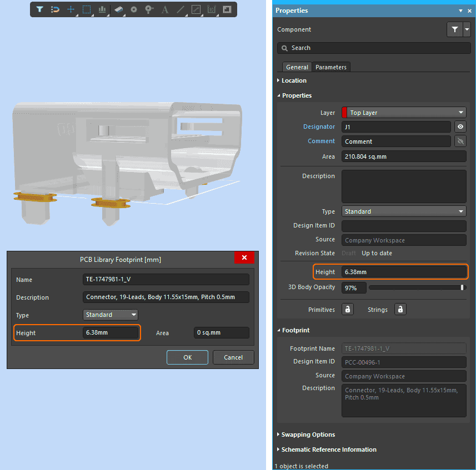Image resolution: width=476 pixels, height=470 pixels.
Task: Toggle the Primitives lock icon
Action: (348, 309)
